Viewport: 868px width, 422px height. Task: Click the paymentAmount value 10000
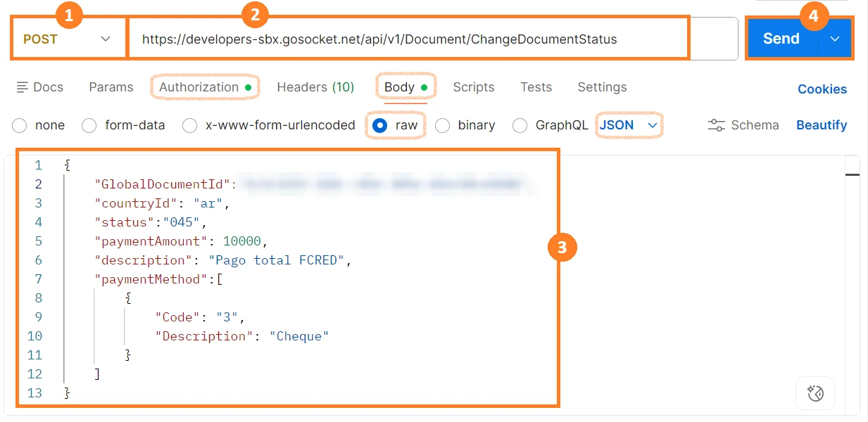tap(242, 241)
